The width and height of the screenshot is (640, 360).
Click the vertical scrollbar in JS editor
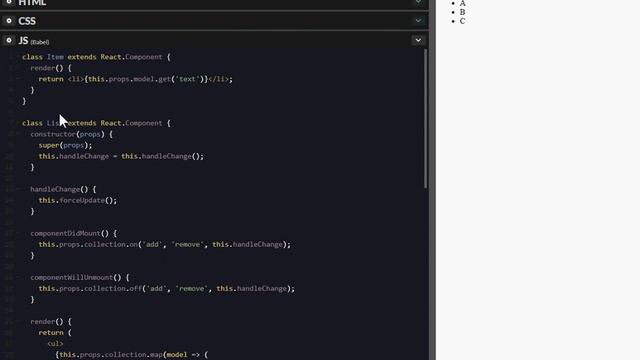point(425,118)
